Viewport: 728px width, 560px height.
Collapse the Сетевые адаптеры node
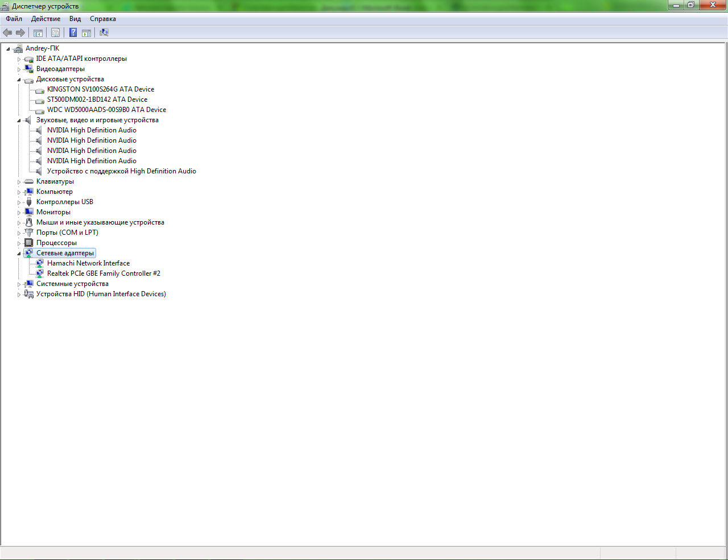tap(19, 254)
